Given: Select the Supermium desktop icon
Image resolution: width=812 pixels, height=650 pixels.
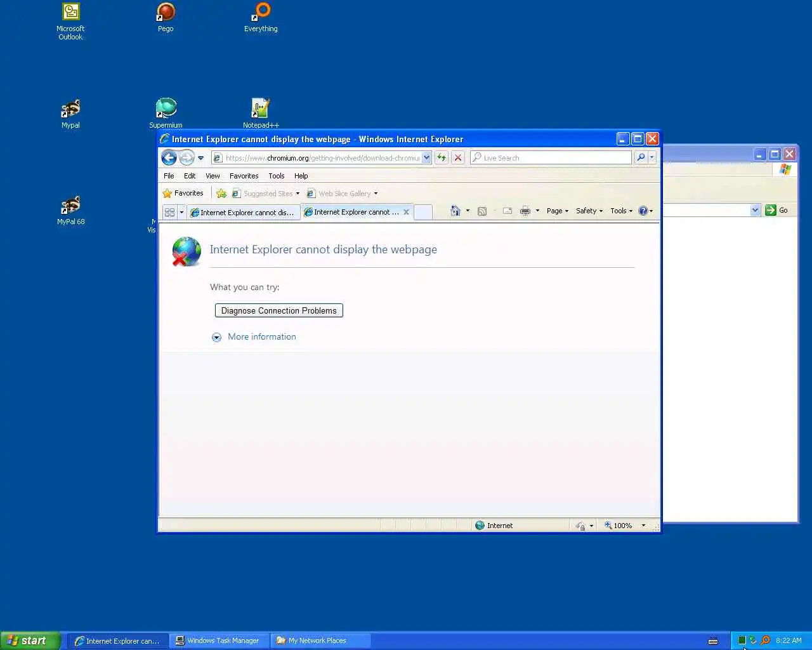Looking at the screenshot, I should (166, 114).
